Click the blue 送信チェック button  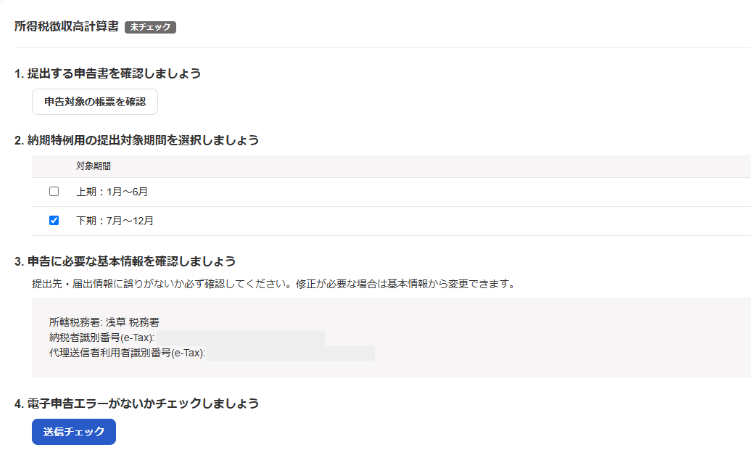(74, 432)
